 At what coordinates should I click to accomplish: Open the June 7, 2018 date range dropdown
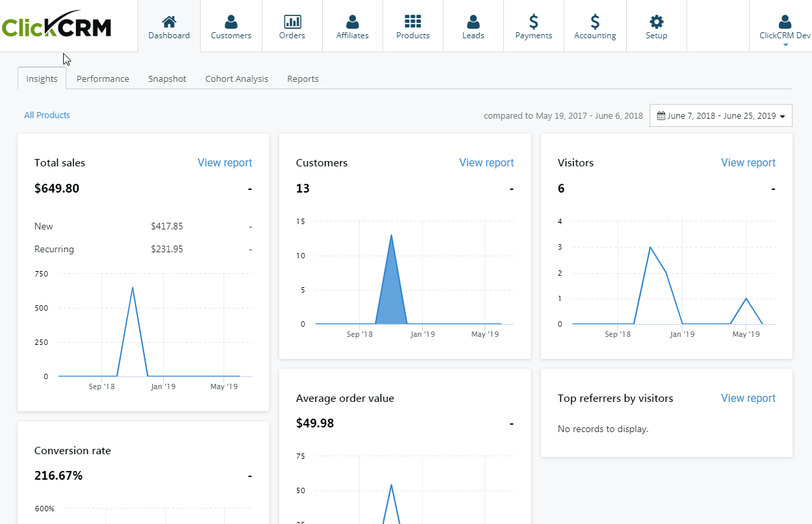(721, 115)
